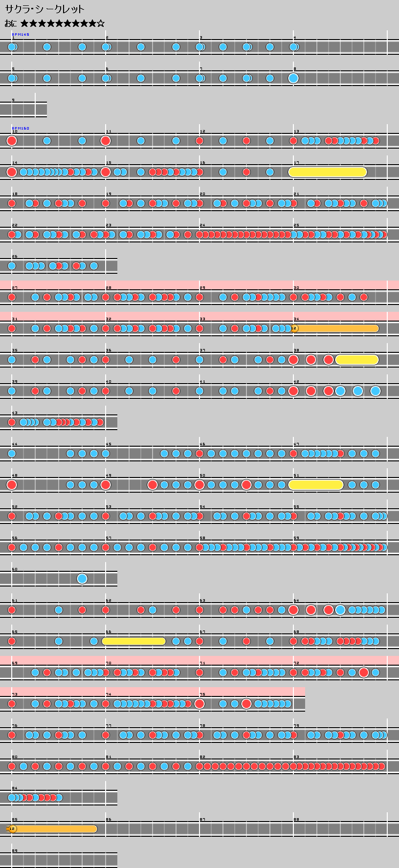Click the large red note starting measure 10
This screenshot has height=868, width=399.
point(12,141)
